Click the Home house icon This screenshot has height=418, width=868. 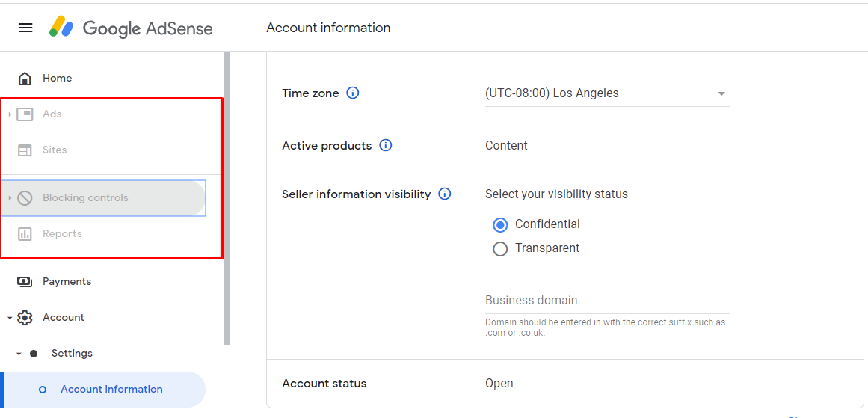pyautogui.click(x=25, y=79)
